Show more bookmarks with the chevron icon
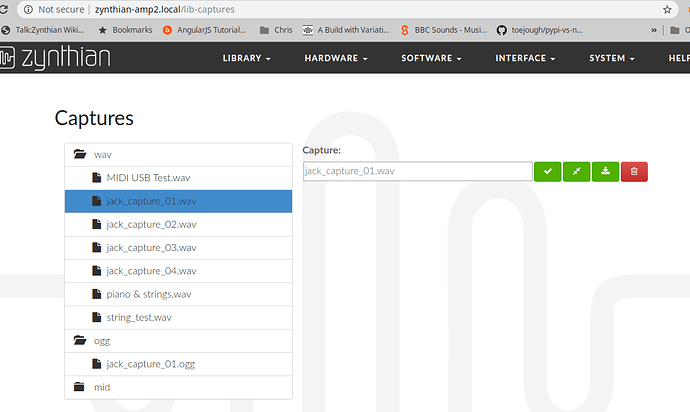 click(654, 30)
